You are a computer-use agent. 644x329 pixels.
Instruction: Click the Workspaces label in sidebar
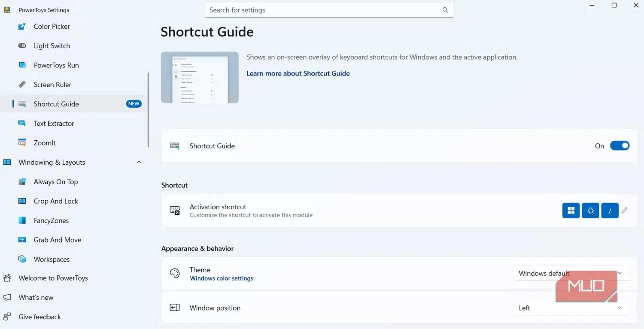pyautogui.click(x=52, y=260)
